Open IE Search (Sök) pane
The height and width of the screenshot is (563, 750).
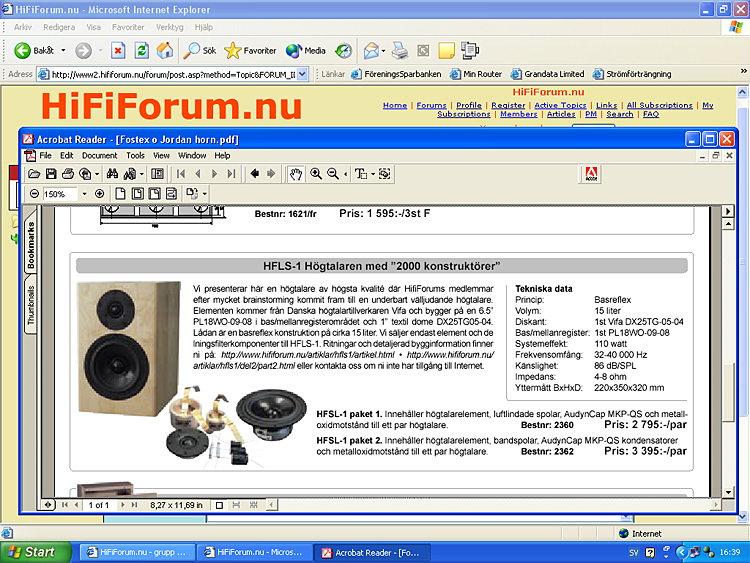pyautogui.click(x=200, y=50)
